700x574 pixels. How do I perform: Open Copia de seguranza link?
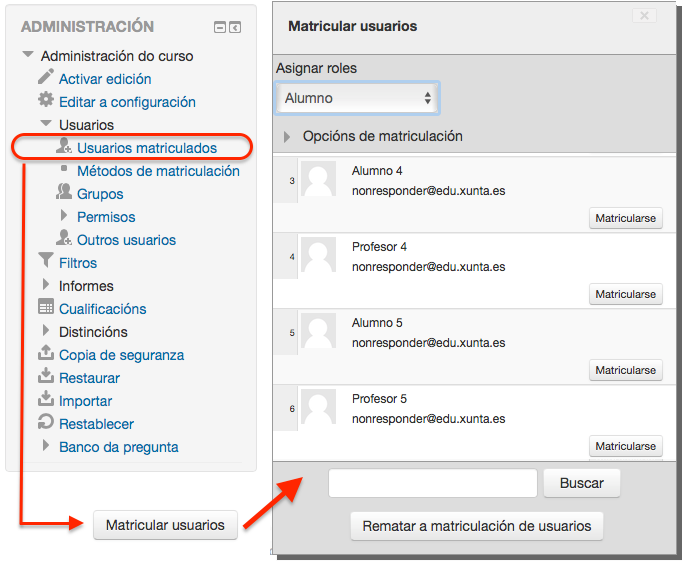pos(121,355)
